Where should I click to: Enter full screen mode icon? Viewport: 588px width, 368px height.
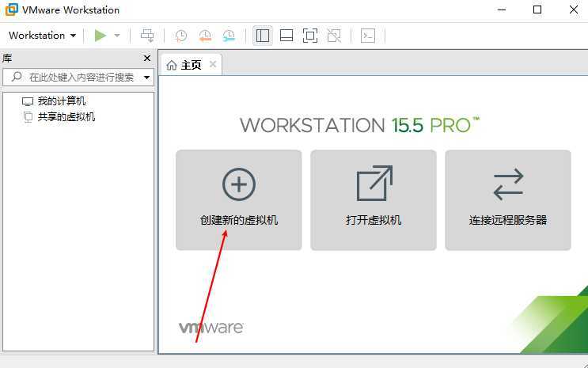click(x=309, y=36)
